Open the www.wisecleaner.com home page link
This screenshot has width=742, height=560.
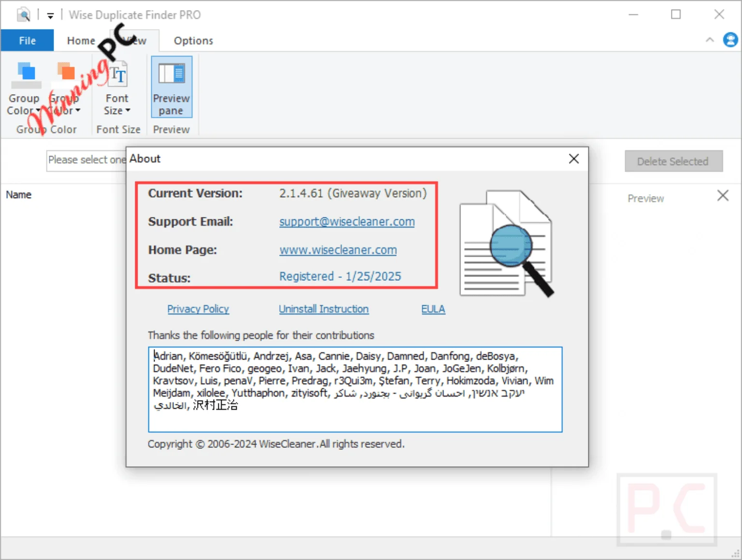point(338,250)
